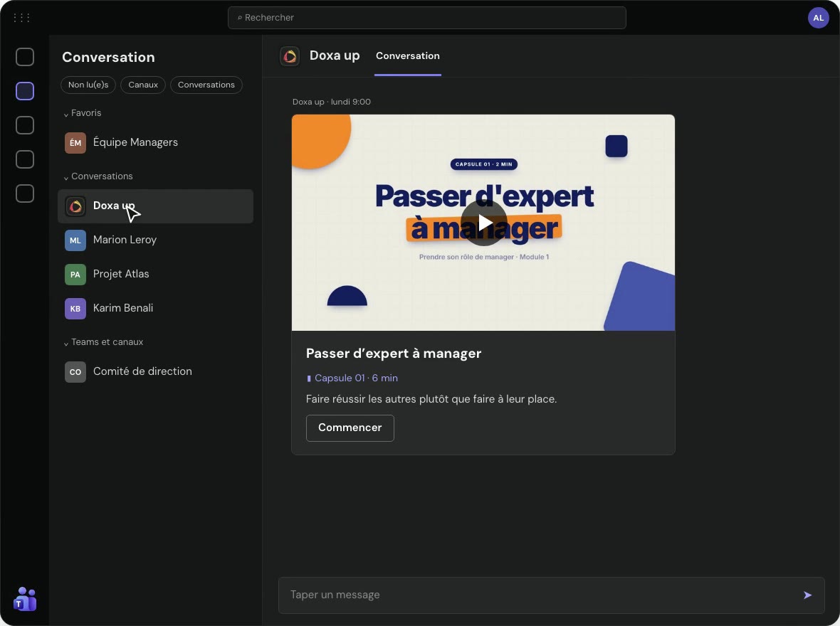Image resolution: width=840 pixels, height=626 pixels.
Task: Click the Doxa up logo in header
Action: pos(290,55)
